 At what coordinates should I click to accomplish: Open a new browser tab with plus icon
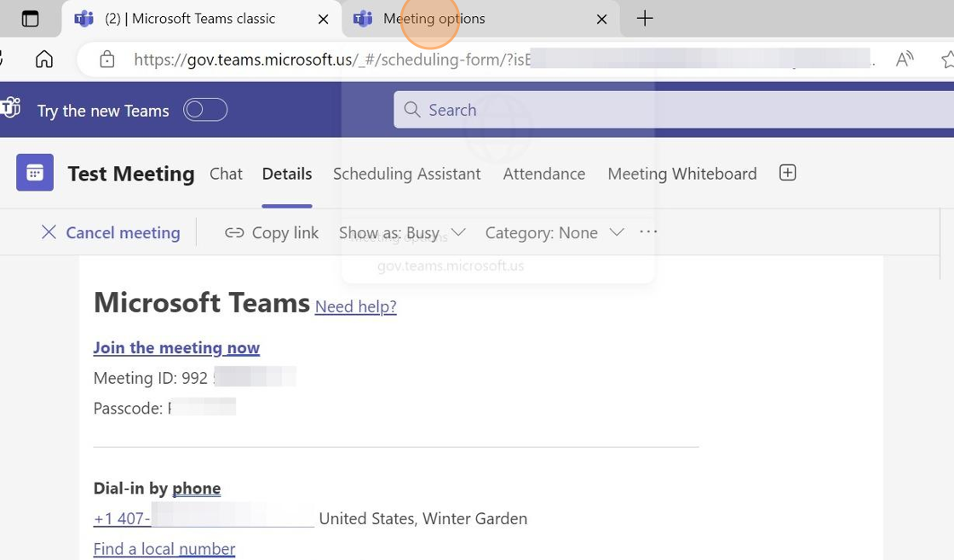click(x=645, y=18)
